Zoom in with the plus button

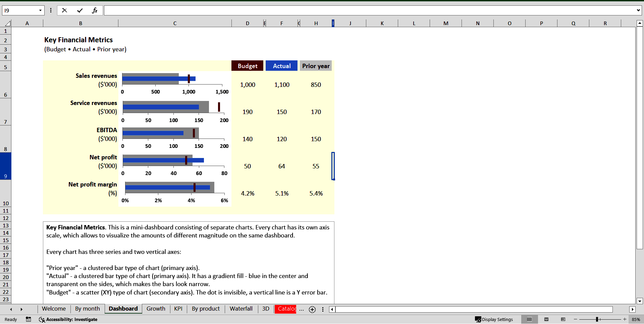click(x=625, y=319)
